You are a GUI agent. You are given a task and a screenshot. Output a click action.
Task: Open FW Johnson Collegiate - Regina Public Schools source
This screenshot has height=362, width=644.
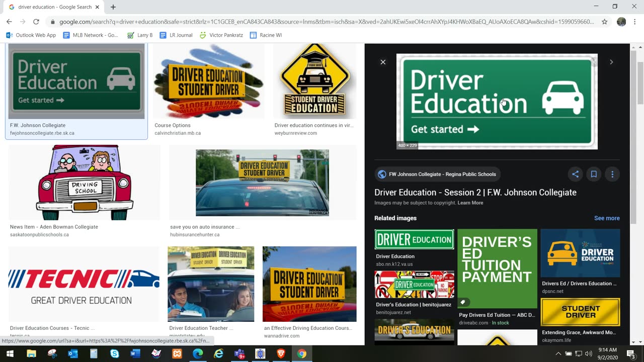pyautogui.click(x=437, y=174)
